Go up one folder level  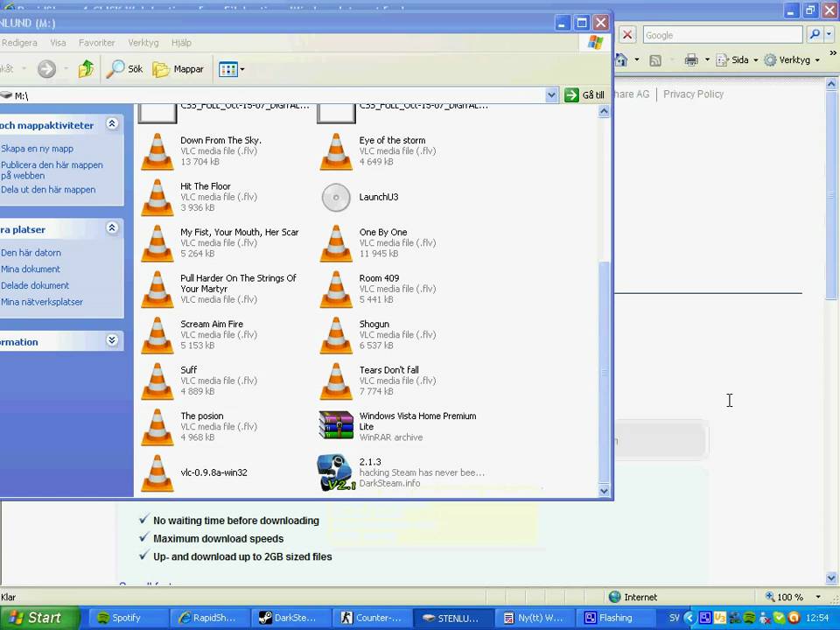coord(86,68)
